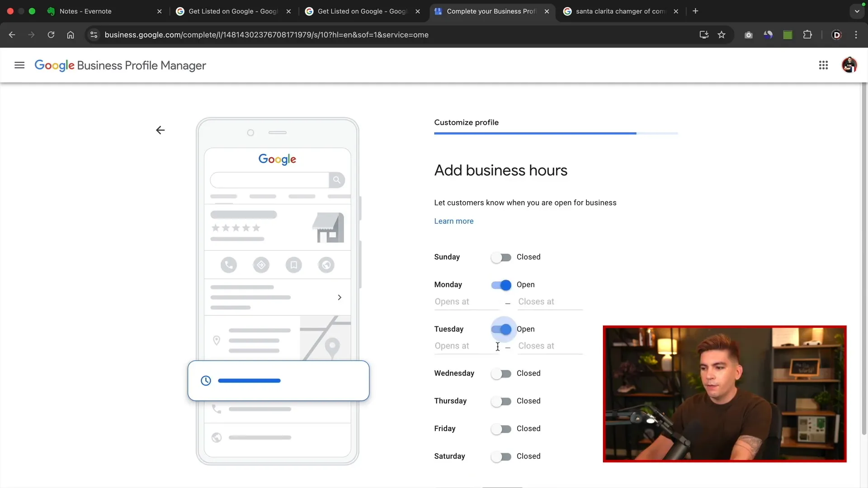Select the Complete your Business Profile tab
868x488 pixels.
(x=491, y=11)
